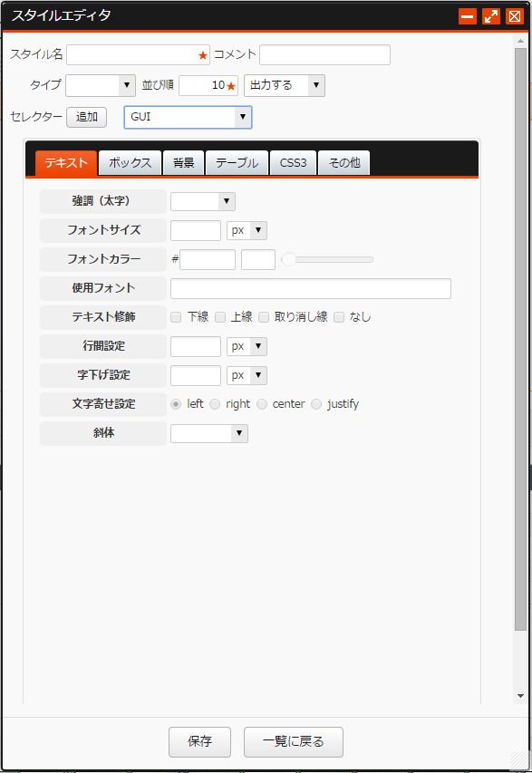
Task: Check the 下線 text decoration checkbox
Action: 176,317
